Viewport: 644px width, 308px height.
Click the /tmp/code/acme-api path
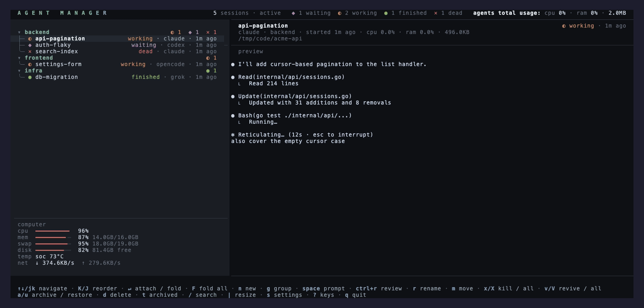click(x=270, y=39)
